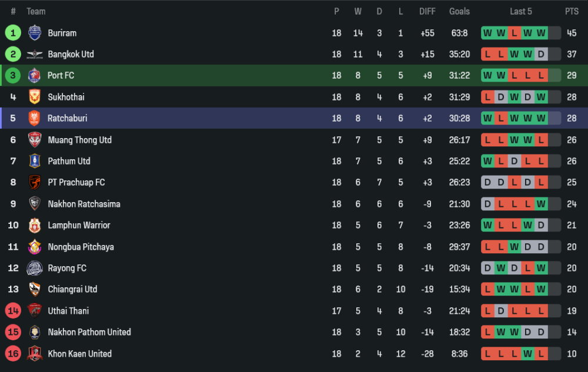Select the Lamphun Warrior team name
This screenshot has height=372, width=588.
[x=79, y=225]
